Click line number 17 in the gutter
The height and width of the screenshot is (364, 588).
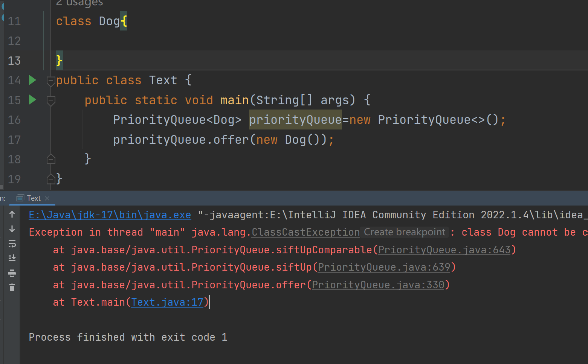click(14, 140)
